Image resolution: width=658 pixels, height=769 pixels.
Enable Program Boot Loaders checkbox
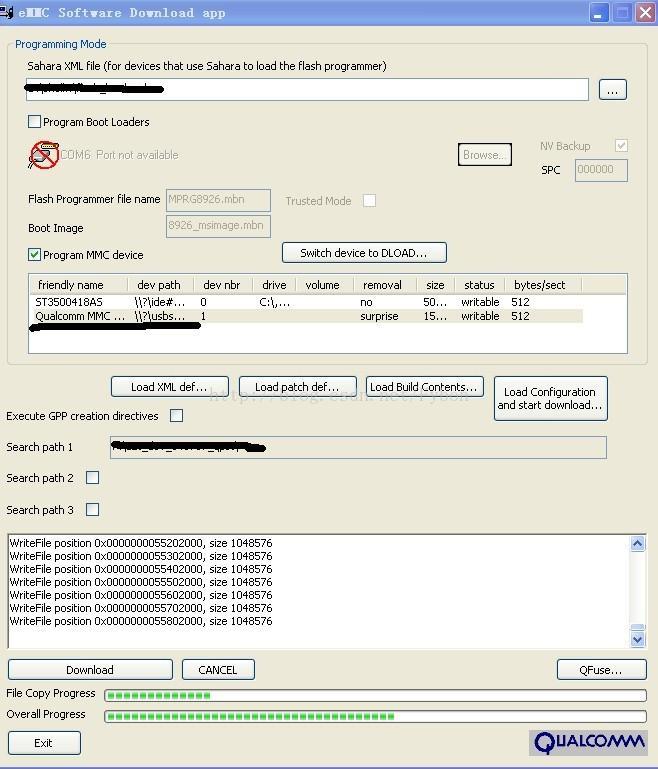coord(34,122)
